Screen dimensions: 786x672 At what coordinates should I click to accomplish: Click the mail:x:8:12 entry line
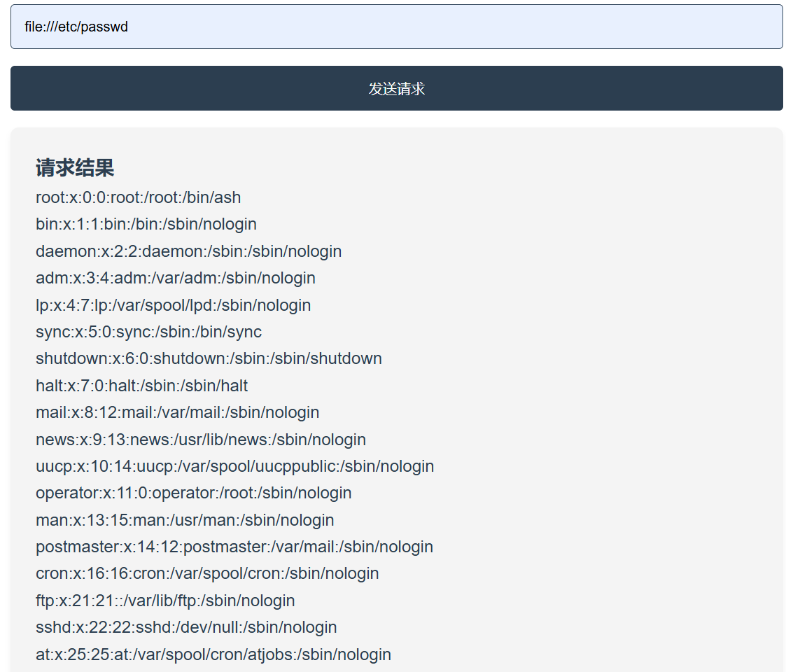(x=177, y=412)
